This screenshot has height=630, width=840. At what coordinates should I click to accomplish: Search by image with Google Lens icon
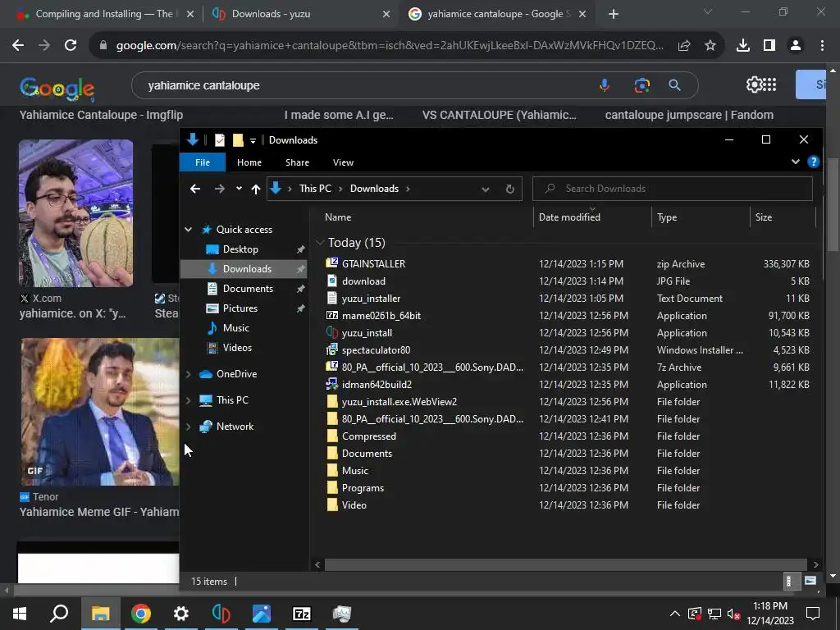point(641,85)
